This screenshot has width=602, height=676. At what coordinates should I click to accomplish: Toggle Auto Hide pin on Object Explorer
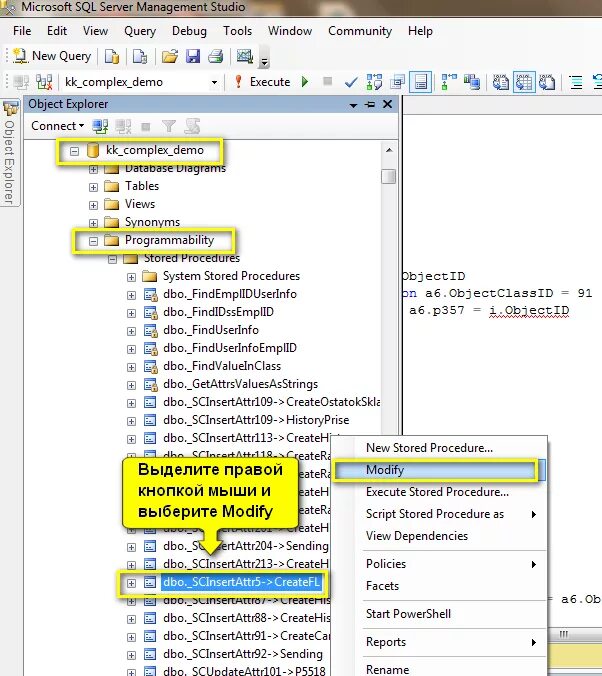pyautogui.click(x=370, y=104)
